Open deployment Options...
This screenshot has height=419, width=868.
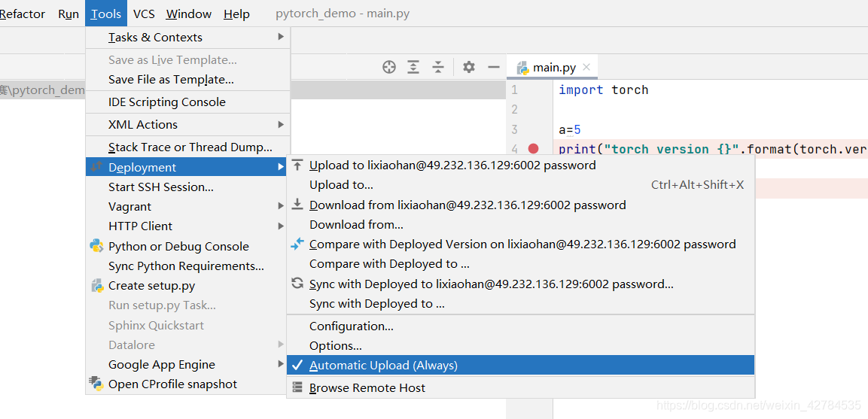[x=520, y=346]
